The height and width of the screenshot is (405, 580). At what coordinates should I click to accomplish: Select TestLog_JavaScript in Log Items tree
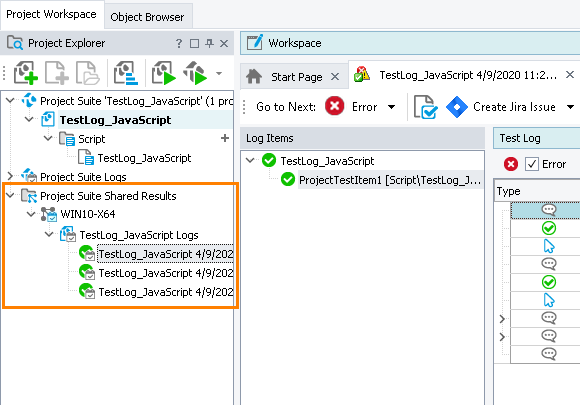pos(327,161)
